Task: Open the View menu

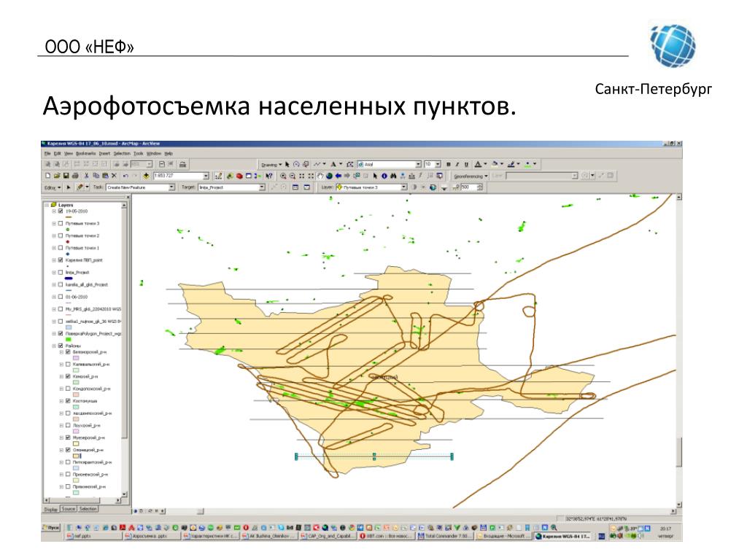Action: (x=69, y=153)
